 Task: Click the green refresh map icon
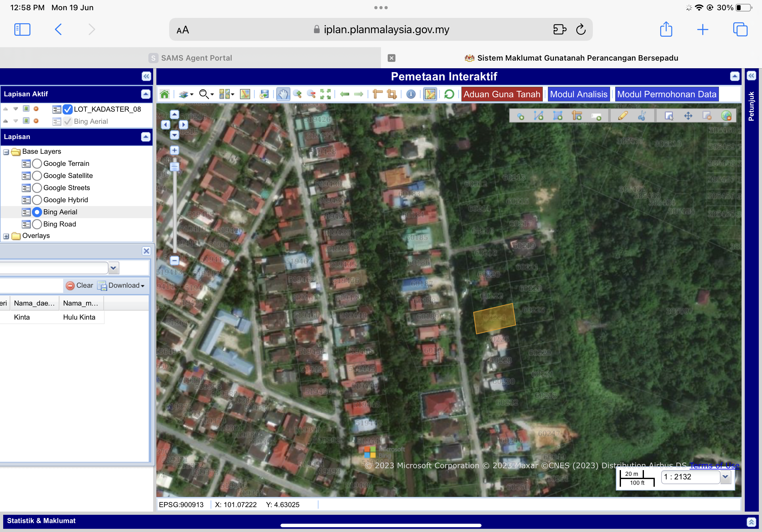tap(449, 94)
